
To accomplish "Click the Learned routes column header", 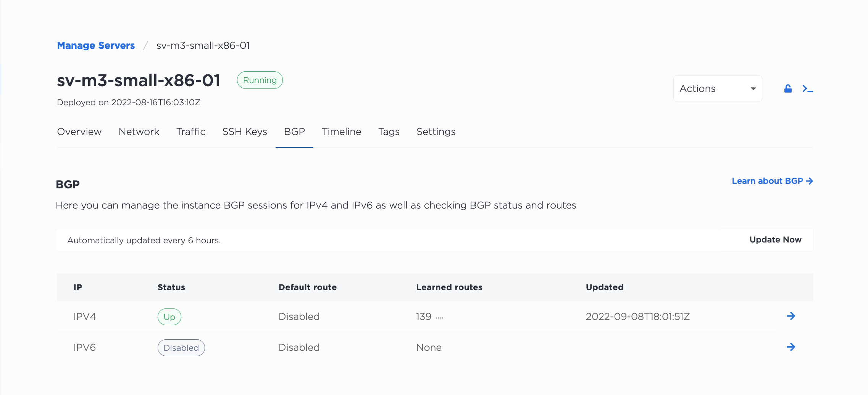I will tap(449, 287).
